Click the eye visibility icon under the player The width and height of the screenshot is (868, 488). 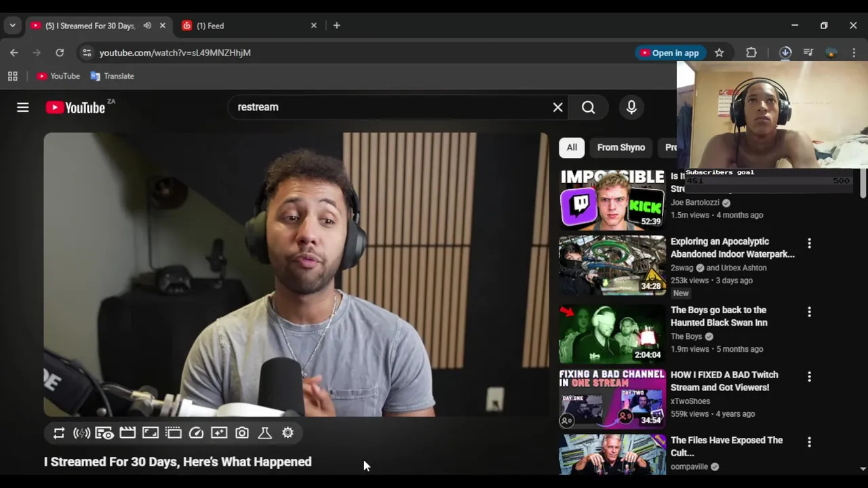(104, 433)
